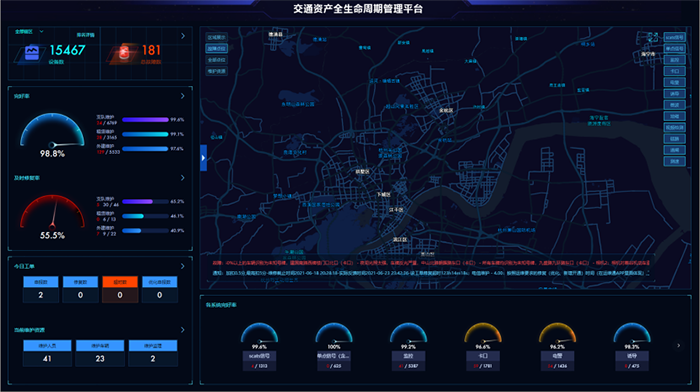700x392 pixels.
Task: Click the red alarm siren icon
Action: (124, 52)
